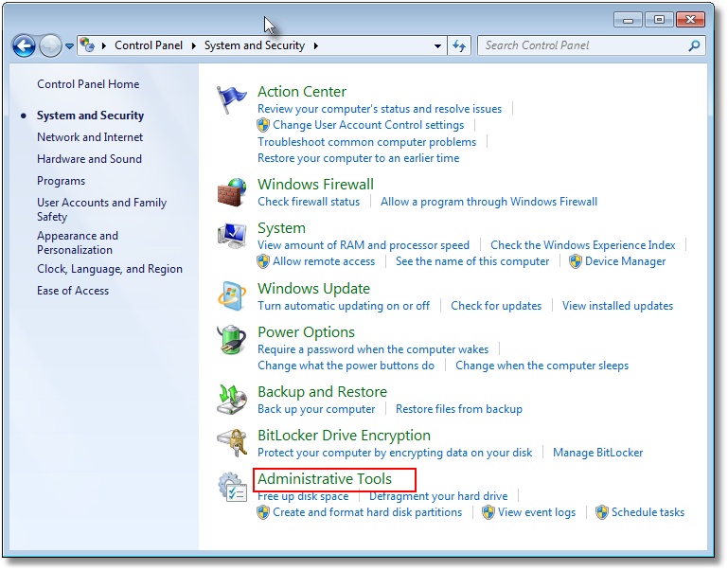The width and height of the screenshot is (728, 571).
Task: Expand arrow after System and Security breadcrumb
Action: pyautogui.click(x=315, y=45)
